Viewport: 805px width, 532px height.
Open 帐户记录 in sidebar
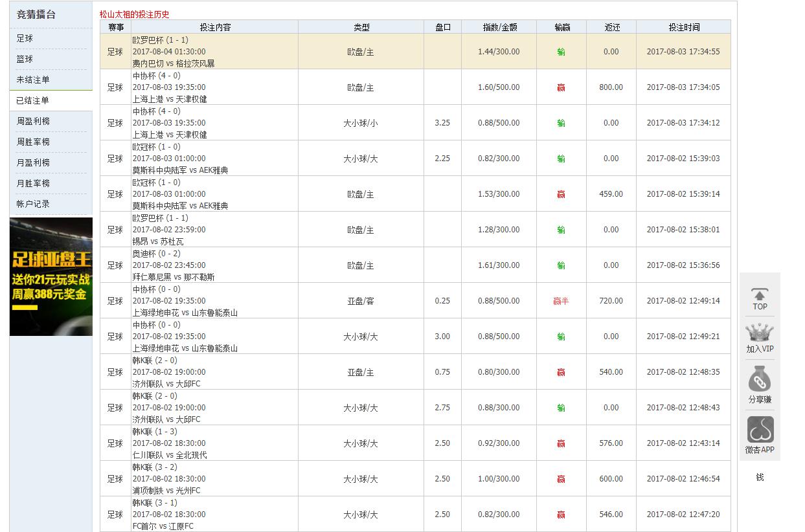coord(33,204)
